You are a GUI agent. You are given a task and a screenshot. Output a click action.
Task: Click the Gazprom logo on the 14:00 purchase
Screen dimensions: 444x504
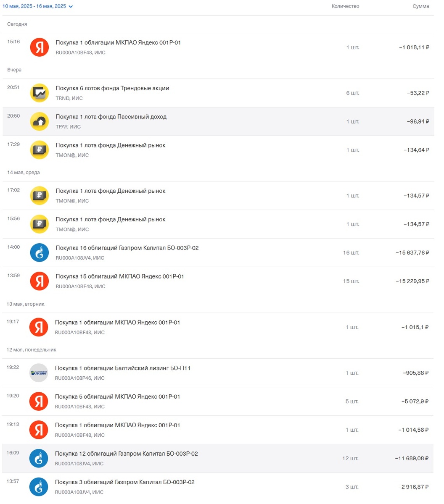(40, 253)
